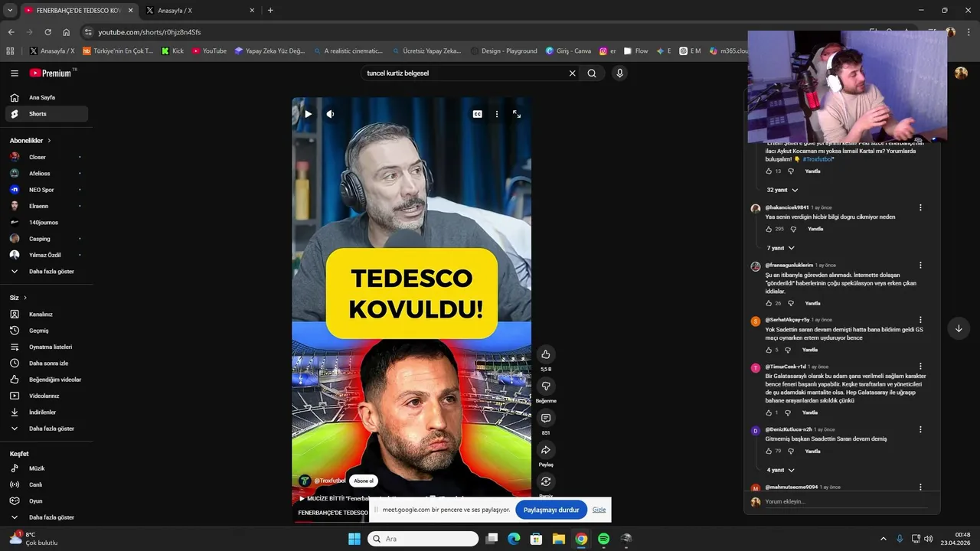Open the #Troxfutbol hashtag link
Image resolution: width=980 pixels, height=551 pixels.
tap(818, 159)
